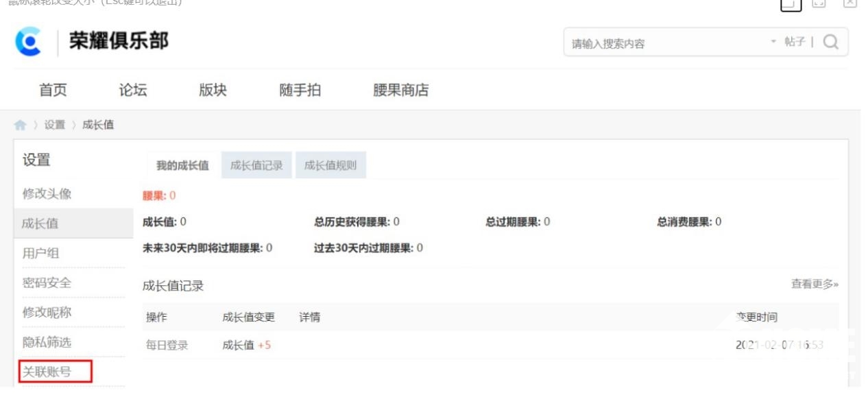The height and width of the screenshot is (395, 868).
Task: Click the home breadcrumb icon
Action: (x=21, y=125)
